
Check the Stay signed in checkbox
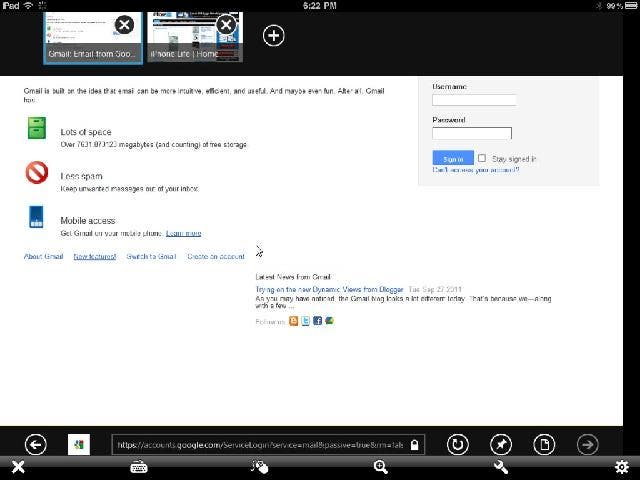coord(482,158)
